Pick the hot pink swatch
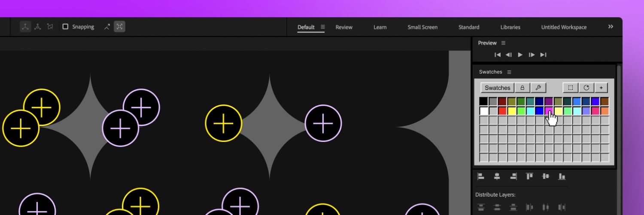Screen dimensions: 644x215 [x=595, y=111]
